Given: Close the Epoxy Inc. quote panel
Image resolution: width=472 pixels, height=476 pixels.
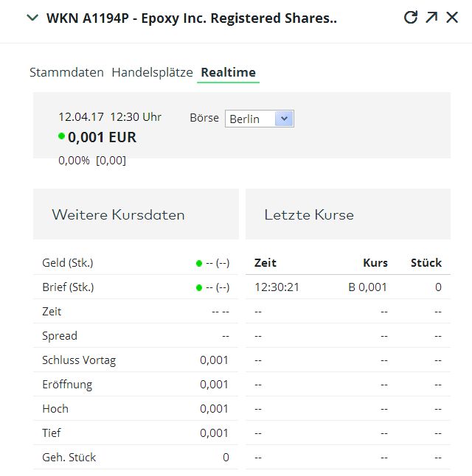Looking at the screenshot, I should pos(452,17).
